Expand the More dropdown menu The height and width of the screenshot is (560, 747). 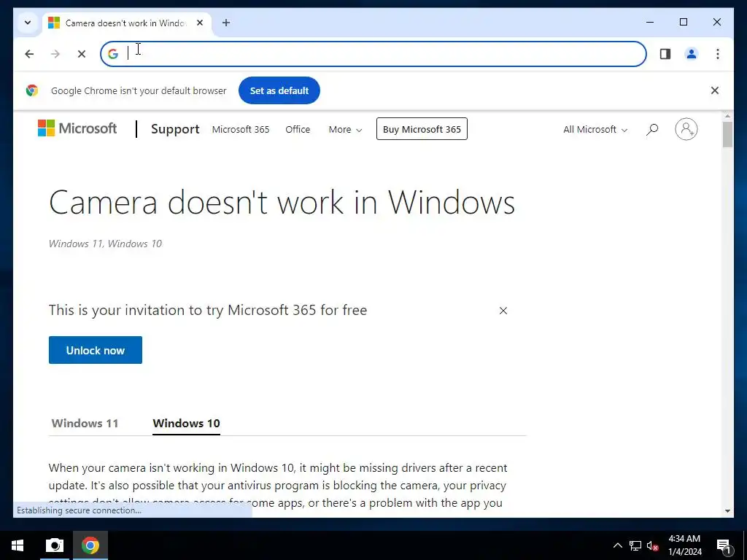pos(345,130)
